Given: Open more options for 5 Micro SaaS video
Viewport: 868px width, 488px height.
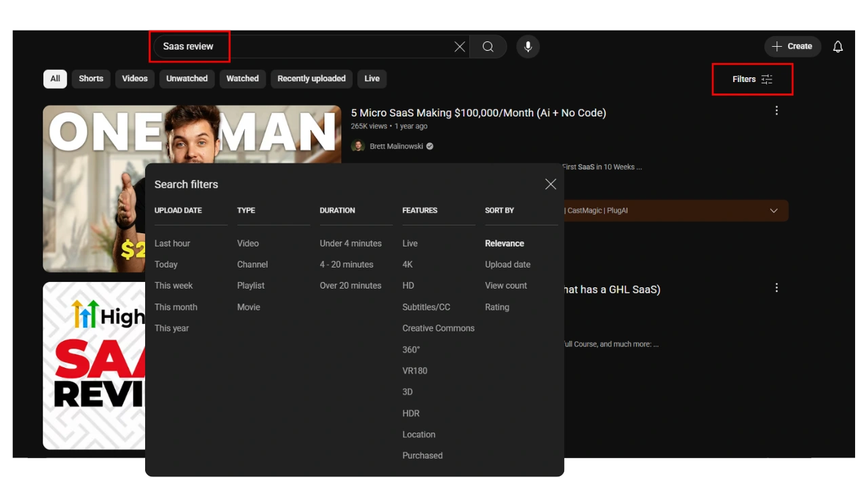Looking at the screenshot, I should (776, 110).
